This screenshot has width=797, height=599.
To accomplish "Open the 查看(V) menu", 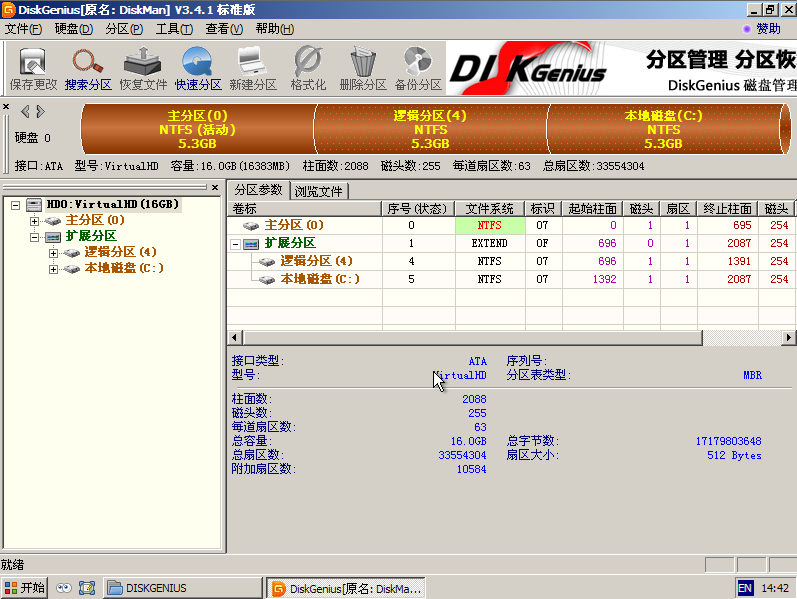I will (x=224, y=29).
